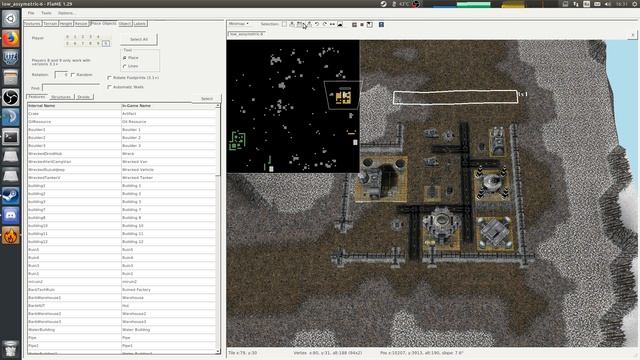Flip selection horizontally via toolbar icon
This screenshot has width=640, height=360.
(x=332, y=24)
